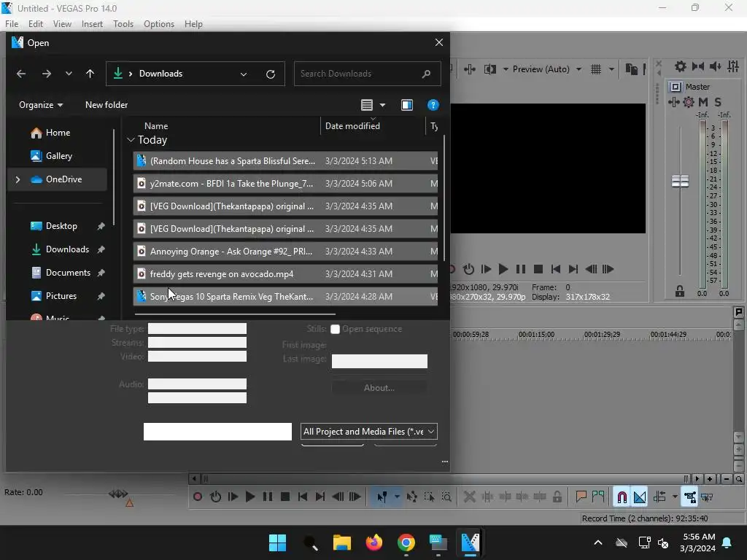Open the Tools menu
This screenshot has height=560, width=747.
(x=123, y=24)
